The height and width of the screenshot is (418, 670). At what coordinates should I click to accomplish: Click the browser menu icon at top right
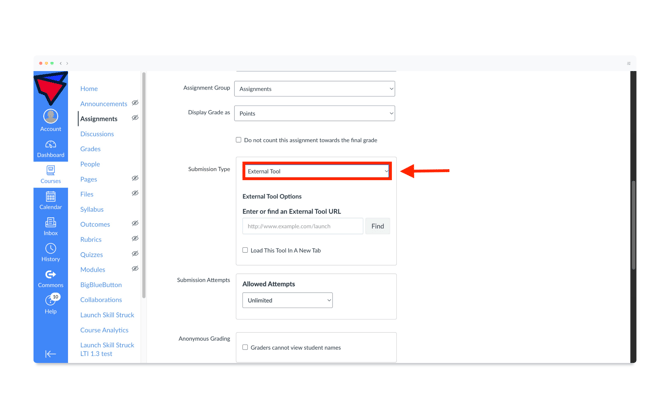pos(629,63)
